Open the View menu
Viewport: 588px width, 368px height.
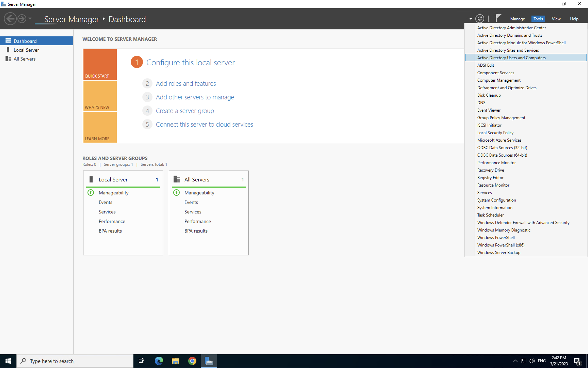coord(556,19)
